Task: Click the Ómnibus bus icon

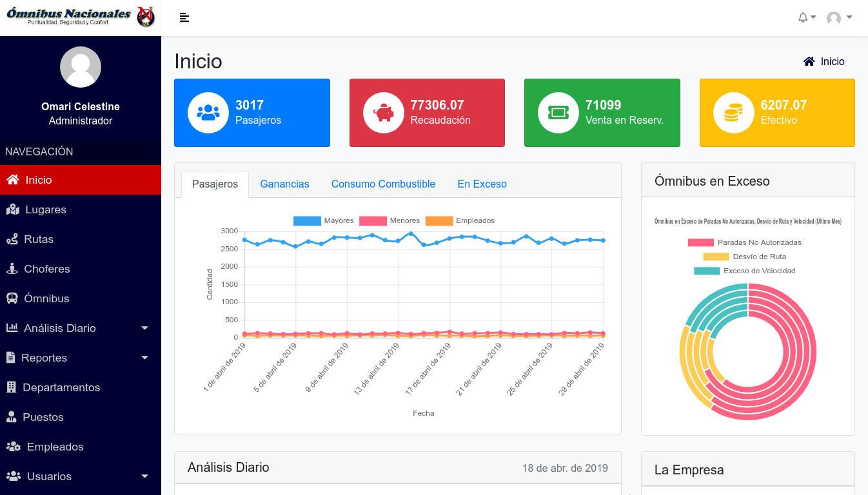Action: 12,298
